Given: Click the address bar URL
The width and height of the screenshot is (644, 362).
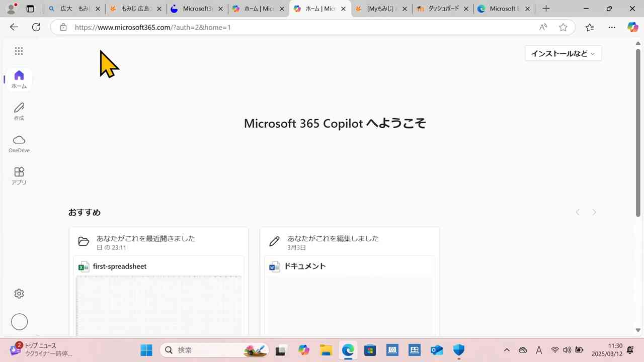Looking at the screenshot, I should (153, 27).
